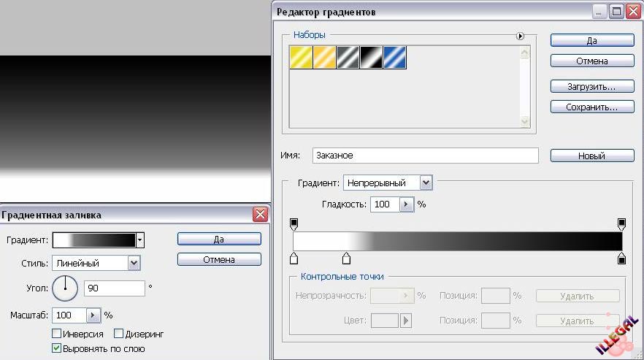Select the yellow striped gradient preset

coord(302,58)
